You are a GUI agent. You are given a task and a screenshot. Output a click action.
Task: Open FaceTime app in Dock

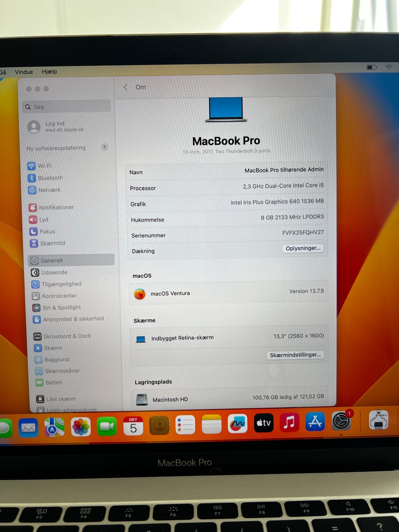pyautogui.click(x=107, y=426)
